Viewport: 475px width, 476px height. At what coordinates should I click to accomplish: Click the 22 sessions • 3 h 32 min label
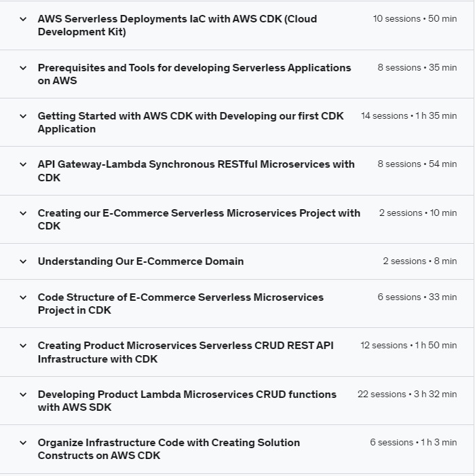point(407,395)
